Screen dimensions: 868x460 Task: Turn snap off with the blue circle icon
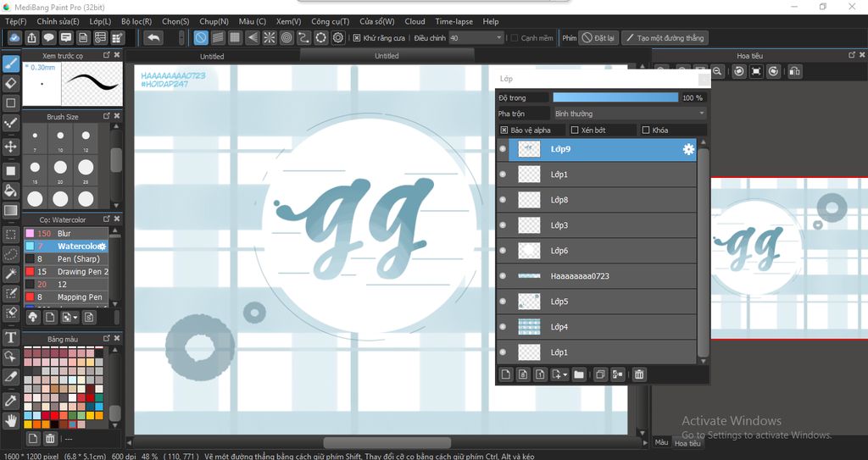coord(201,37)
